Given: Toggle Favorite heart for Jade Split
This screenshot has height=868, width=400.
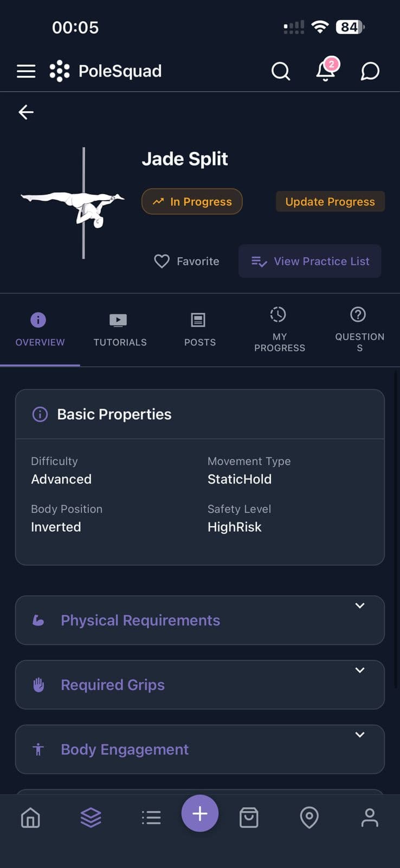Looking at the screenshot, I should (x=187, y=261).
